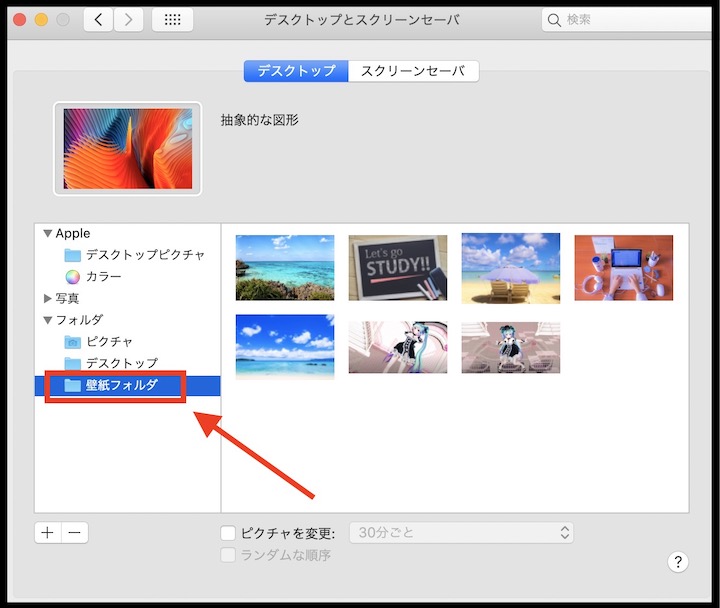This screenshot has height=608, width=720.
Task: Remove folder with the minus button
Action: coord(74,533)
